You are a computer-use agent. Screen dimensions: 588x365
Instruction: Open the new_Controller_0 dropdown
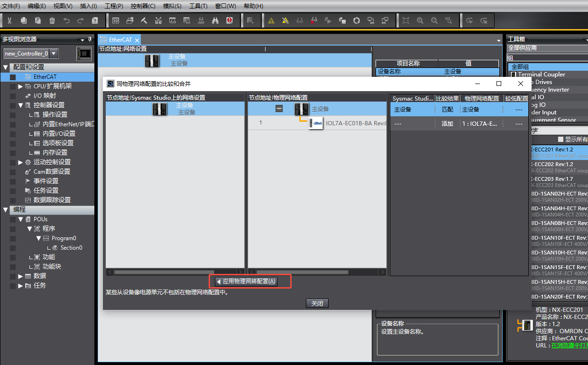point(54,54)
